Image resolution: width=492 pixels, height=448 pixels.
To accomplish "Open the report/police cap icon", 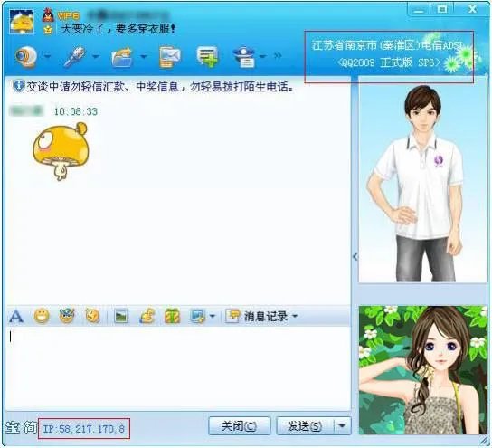I will (x=245, y=57).
